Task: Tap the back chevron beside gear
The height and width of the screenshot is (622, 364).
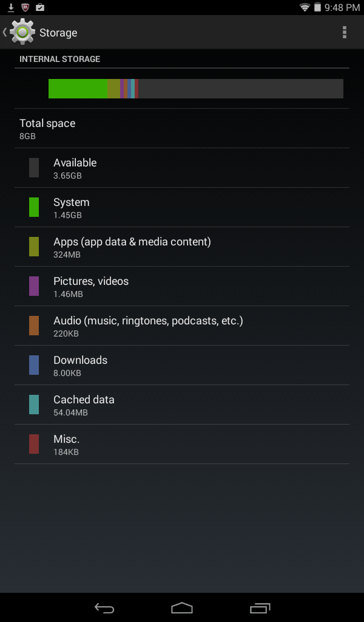Action: [5, 32]
